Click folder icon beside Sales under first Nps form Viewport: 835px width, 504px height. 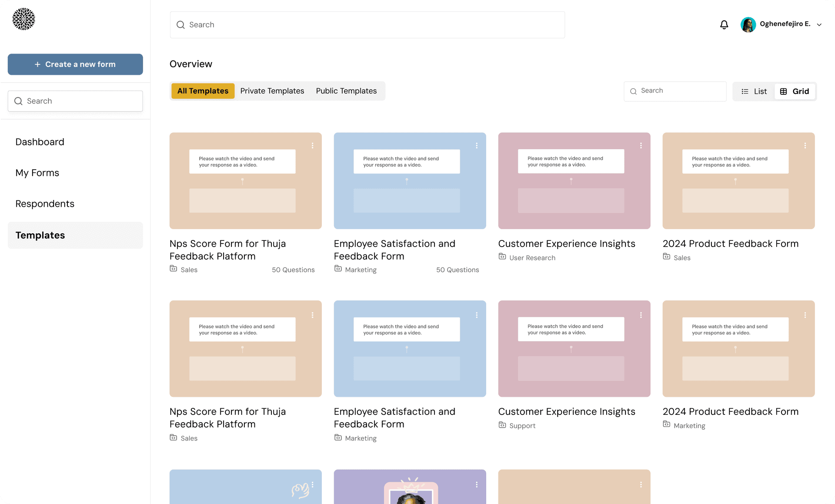174,269
